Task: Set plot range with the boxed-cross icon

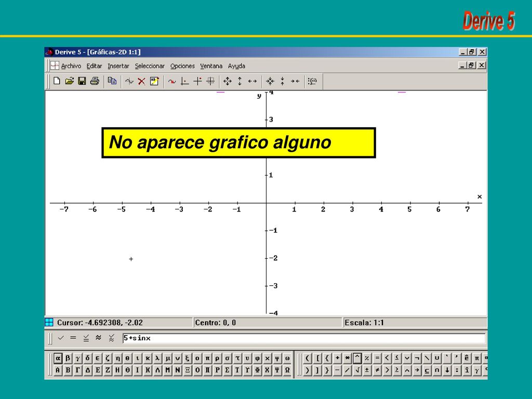Action: [x=210, y=81]
